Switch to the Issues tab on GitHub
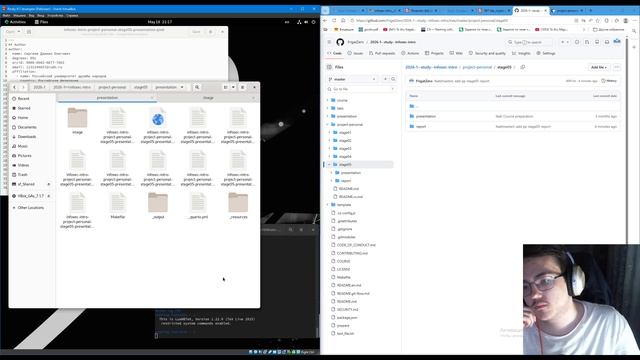This screenshot has width=640, height=360. (x=355, y=53)
